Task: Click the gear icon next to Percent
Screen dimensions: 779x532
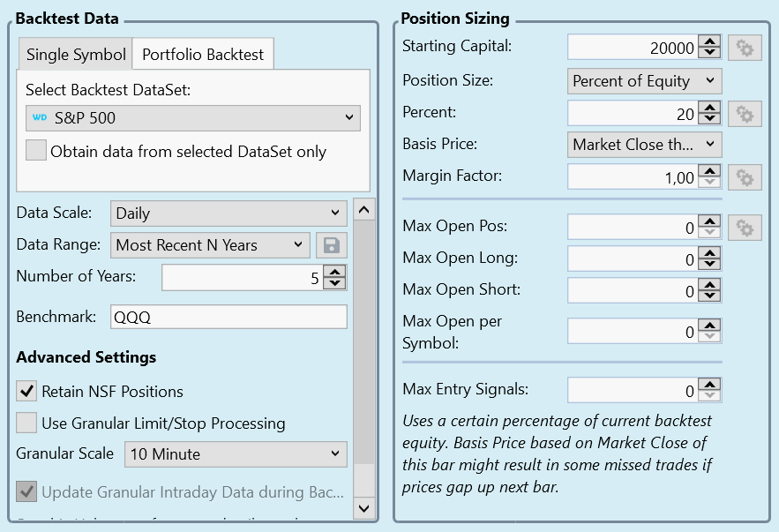Action: [x=745, y=113]
